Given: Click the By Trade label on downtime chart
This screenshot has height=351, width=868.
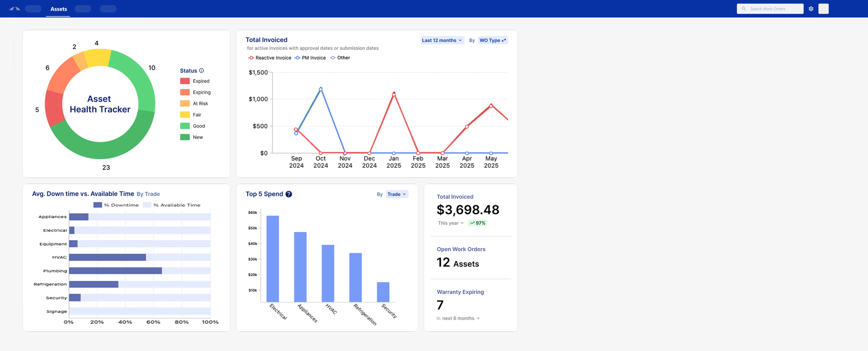Looking at the screenshot, I should coord(148,194).
